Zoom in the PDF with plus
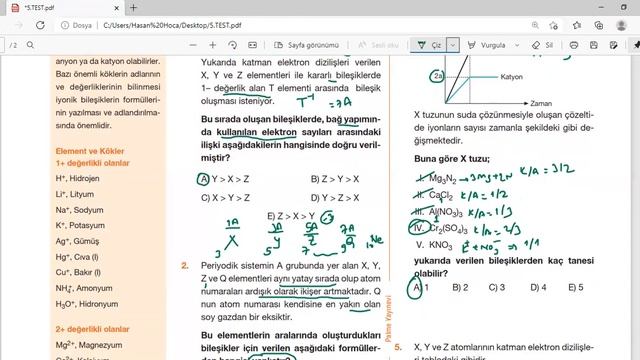640x360 pixels. 213,45
